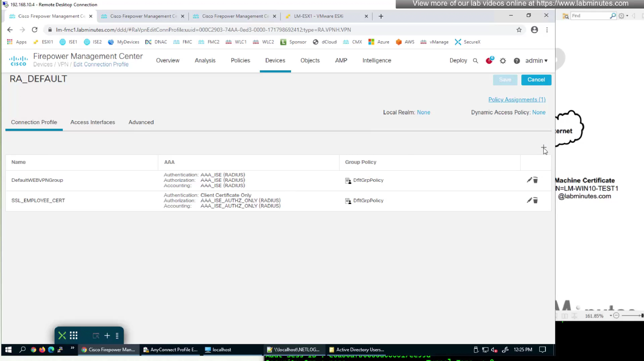This screenshot has height=361, width=644.
Task: Open Policy Assignments (1) link
Action: (517, 100)
